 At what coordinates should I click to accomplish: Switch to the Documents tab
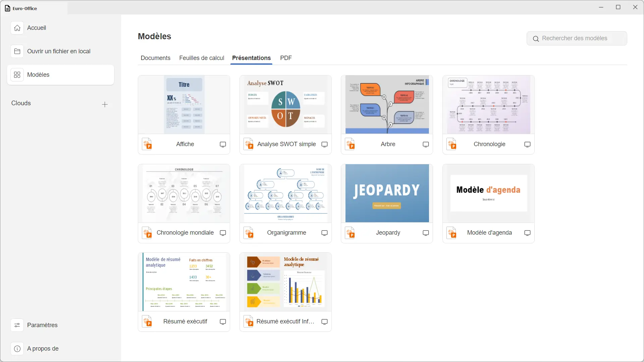click(x=155, y=58)
